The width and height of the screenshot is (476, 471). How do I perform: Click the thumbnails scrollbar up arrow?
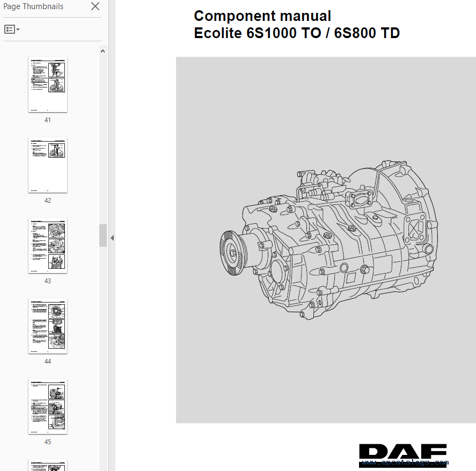click(x=103, y=51)
